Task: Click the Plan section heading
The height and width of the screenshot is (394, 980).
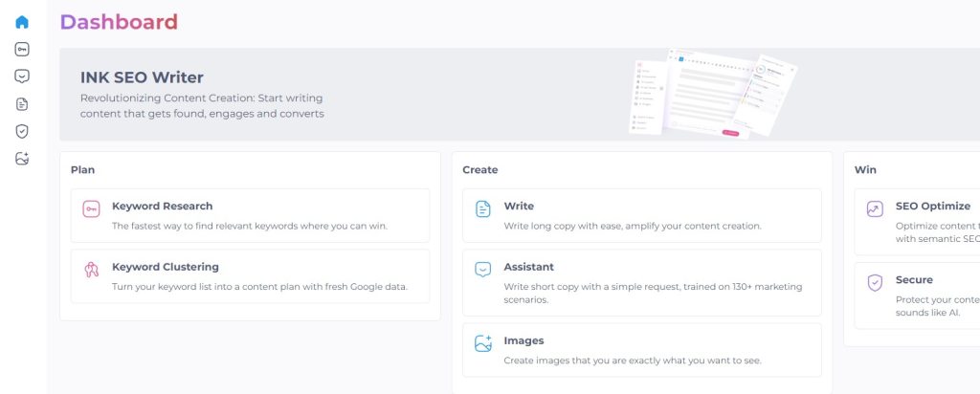Action: pos(82,170)
